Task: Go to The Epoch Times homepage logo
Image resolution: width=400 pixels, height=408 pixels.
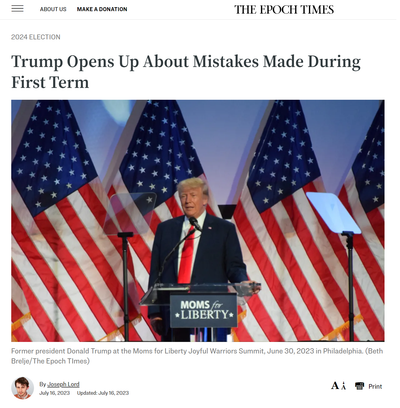Action: 284,10
